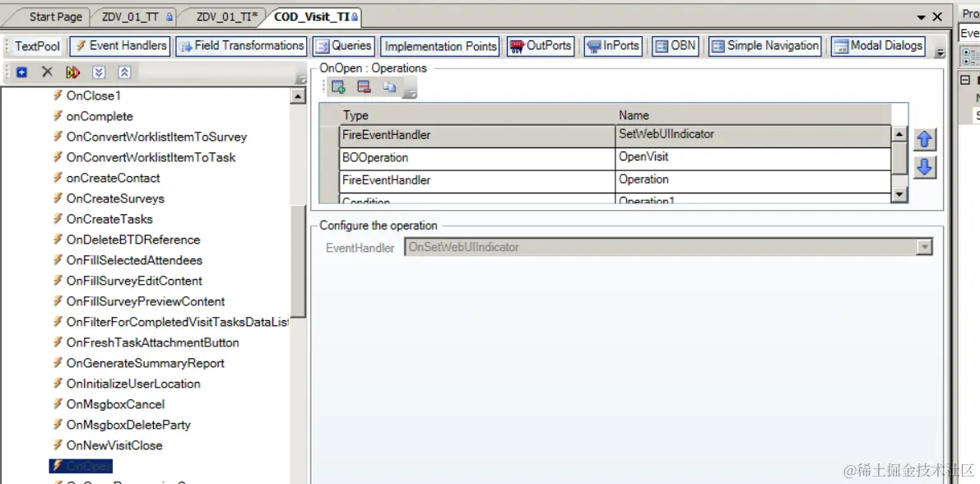This screenshot has height=484, width=980.
Task: Close the active COD_Visit_TI document tab
Action: (x=937, y=17)
